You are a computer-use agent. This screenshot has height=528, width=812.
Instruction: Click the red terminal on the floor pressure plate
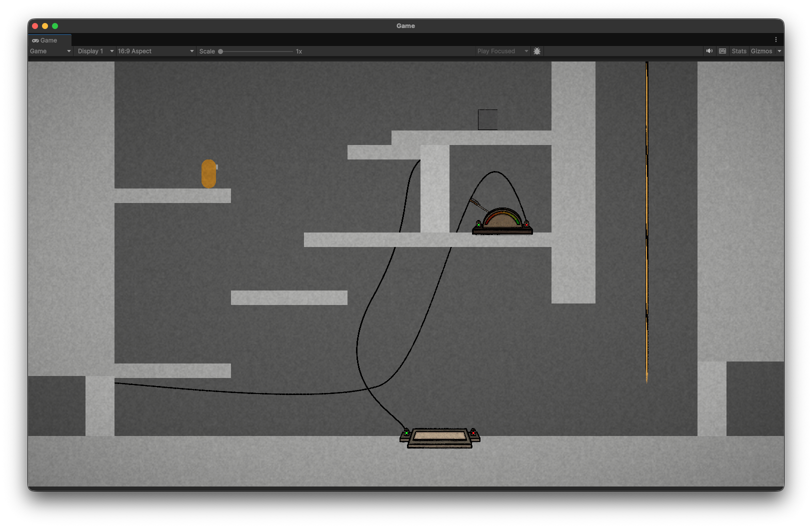click(473, 432)
